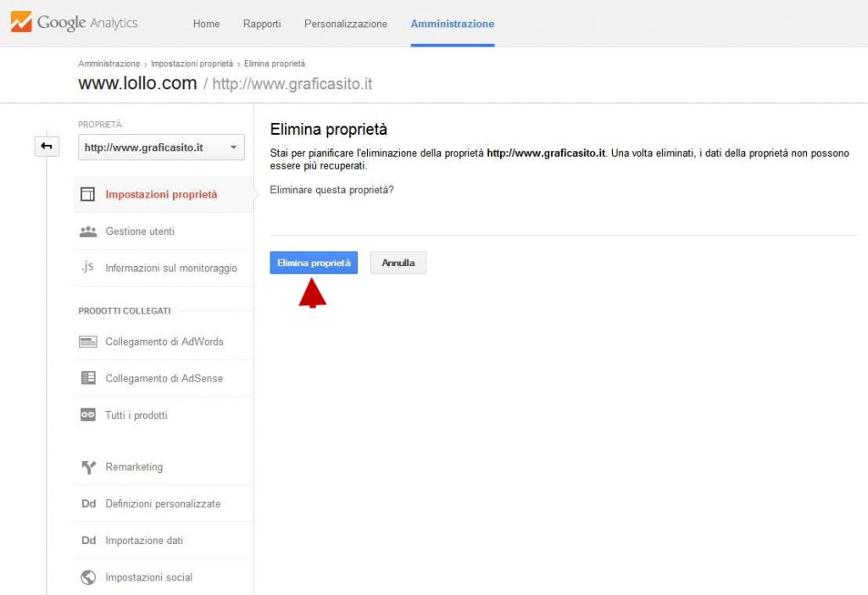The height and width of the screenshot is (595, 868).
Task: Expand the PROPRIETÀ selector chevron
Action: (x=235, y=147)
